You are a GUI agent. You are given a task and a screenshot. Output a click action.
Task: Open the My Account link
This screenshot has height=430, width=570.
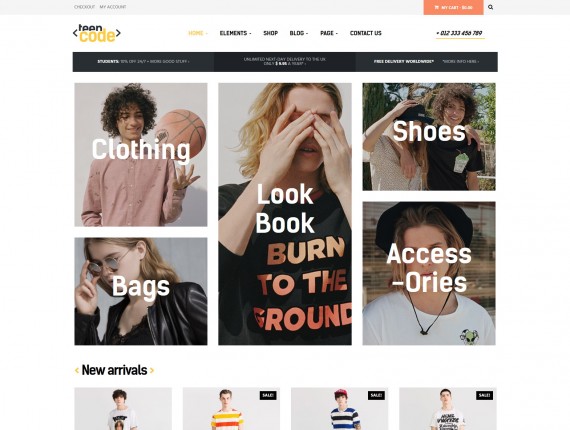click(x=113, y=7)
